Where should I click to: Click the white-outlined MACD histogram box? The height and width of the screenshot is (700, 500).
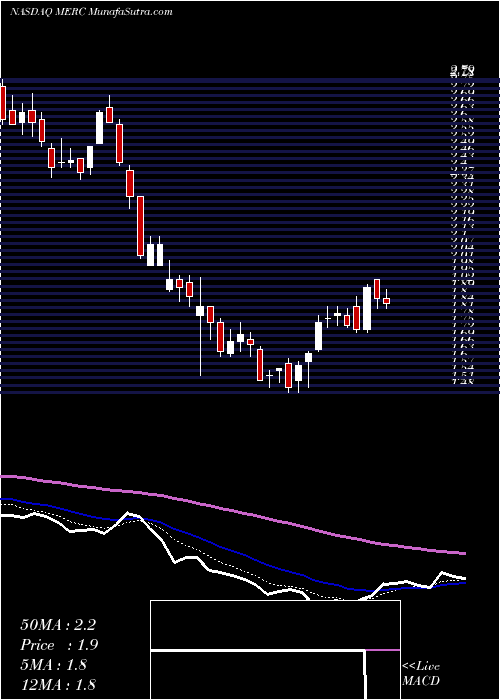point(275,650)
